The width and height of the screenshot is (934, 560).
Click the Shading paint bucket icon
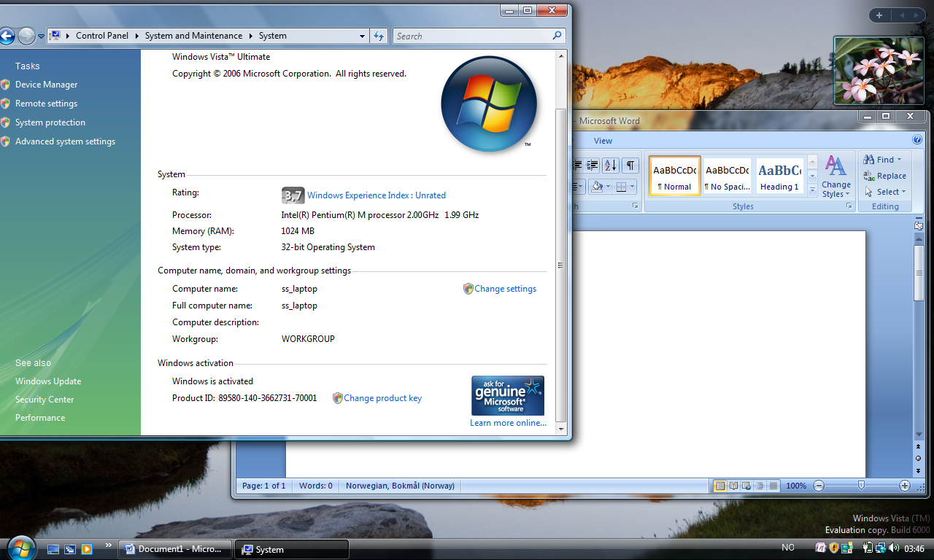(x=597, y=187)
